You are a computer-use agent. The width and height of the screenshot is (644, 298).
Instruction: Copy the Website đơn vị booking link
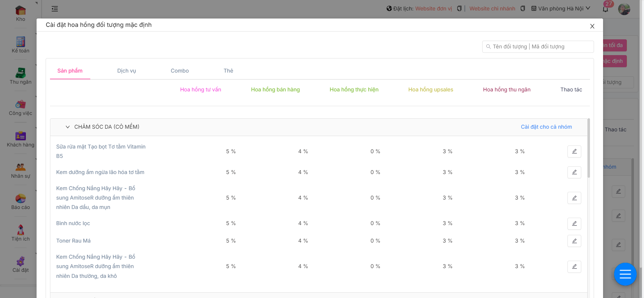point(459,9)
